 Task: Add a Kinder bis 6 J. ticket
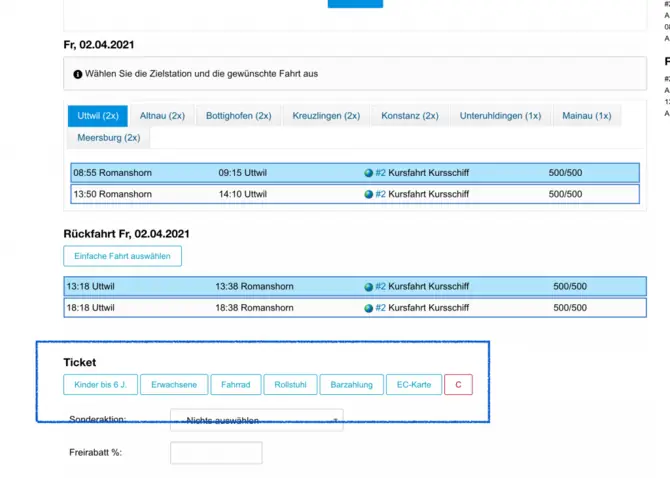[100, 384]
